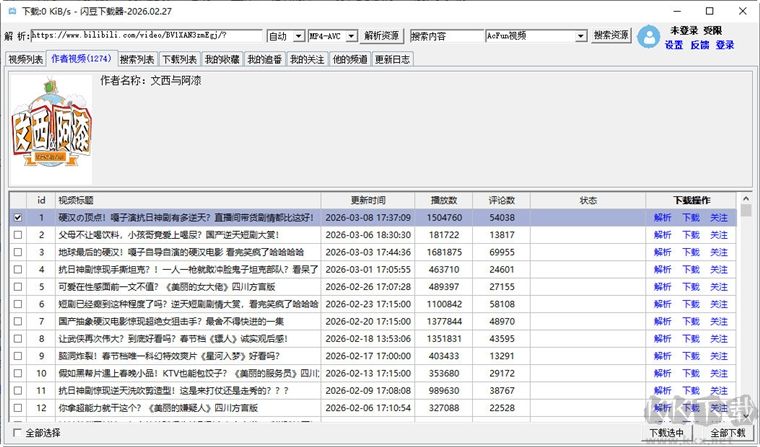Open the 自动 quality dropdown
This screenshot has height=447, width=760.
point(299,36)
